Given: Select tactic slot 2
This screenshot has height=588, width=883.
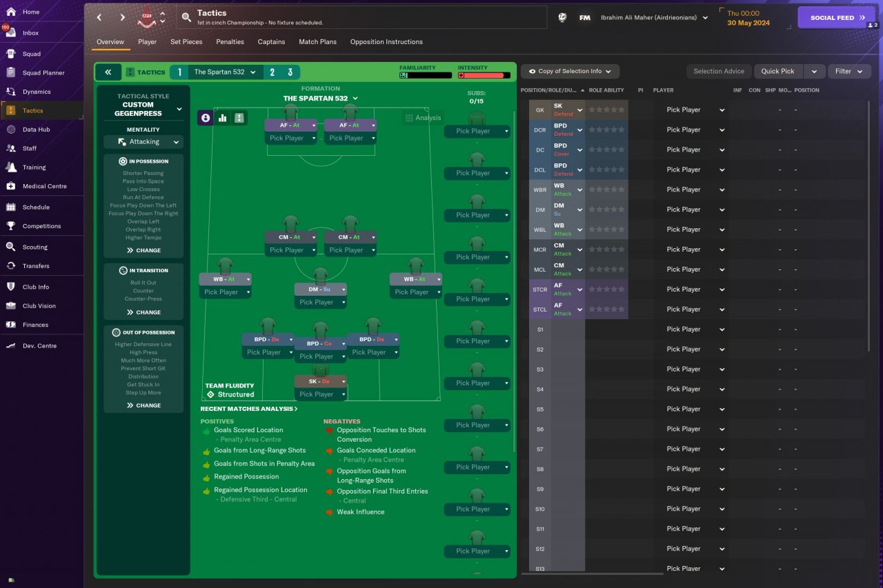Looking at the screenshot, I should point(272,72).
